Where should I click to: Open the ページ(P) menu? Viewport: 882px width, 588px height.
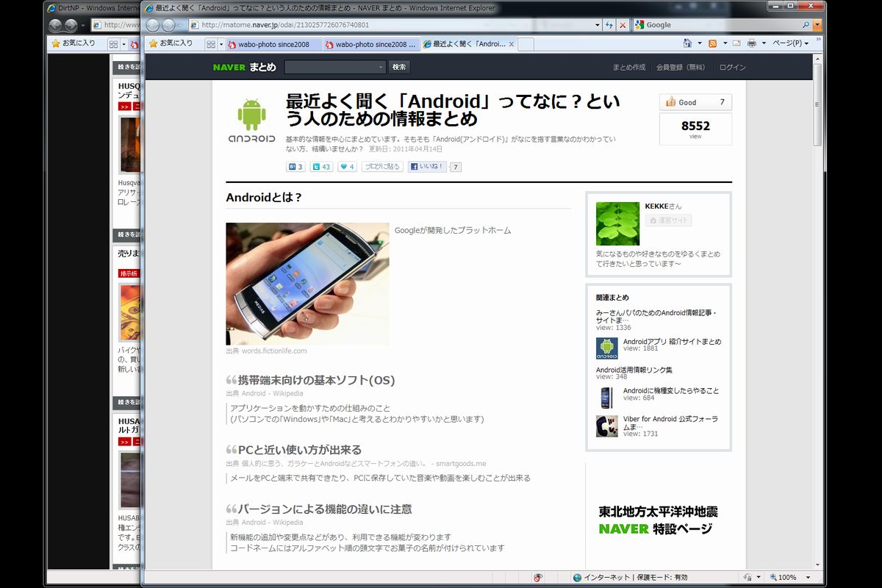click(x=790, y=43)
